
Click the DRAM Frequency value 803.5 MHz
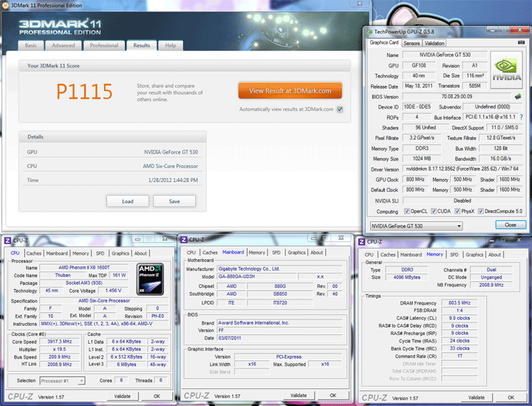point(459,302)
